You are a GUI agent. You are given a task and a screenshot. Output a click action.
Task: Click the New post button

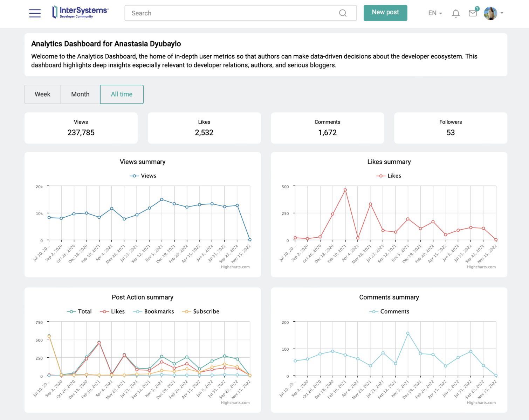[x=385, y=13]
